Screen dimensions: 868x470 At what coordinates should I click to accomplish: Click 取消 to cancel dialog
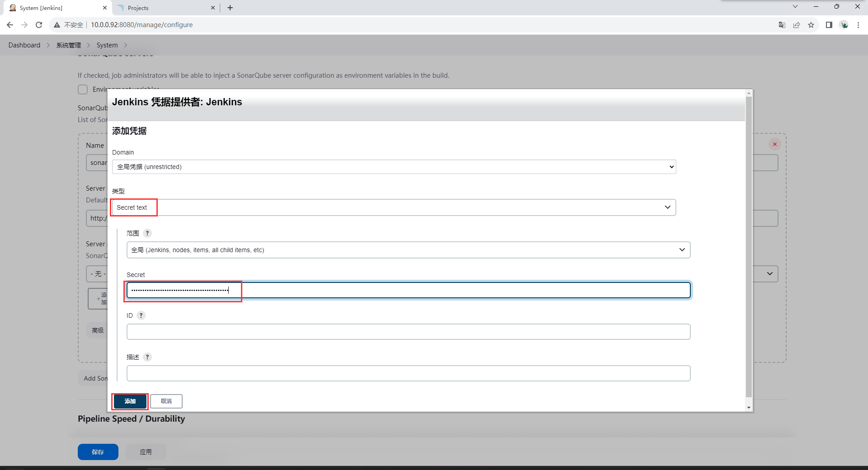166,401
